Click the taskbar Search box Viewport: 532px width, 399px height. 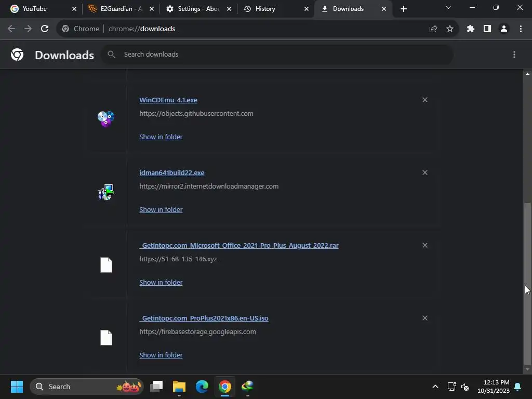point(87,387)
